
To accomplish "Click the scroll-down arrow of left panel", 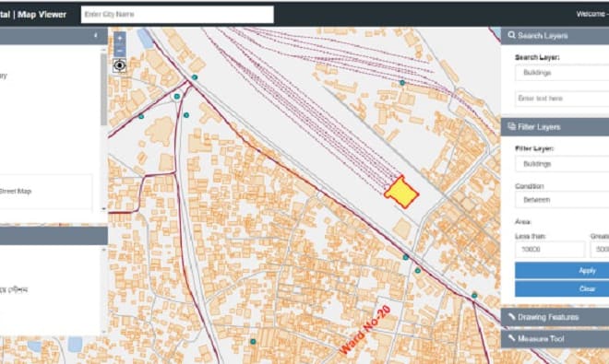I will [103, 209].
